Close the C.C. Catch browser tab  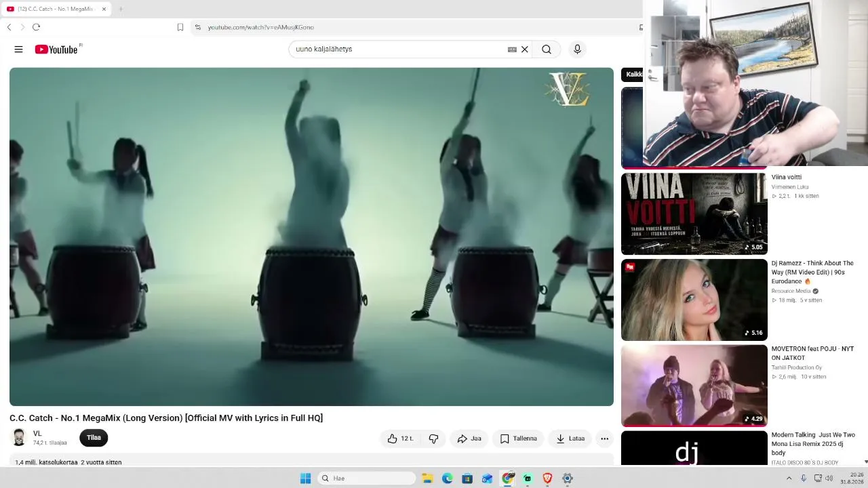[x=104, y=9]
